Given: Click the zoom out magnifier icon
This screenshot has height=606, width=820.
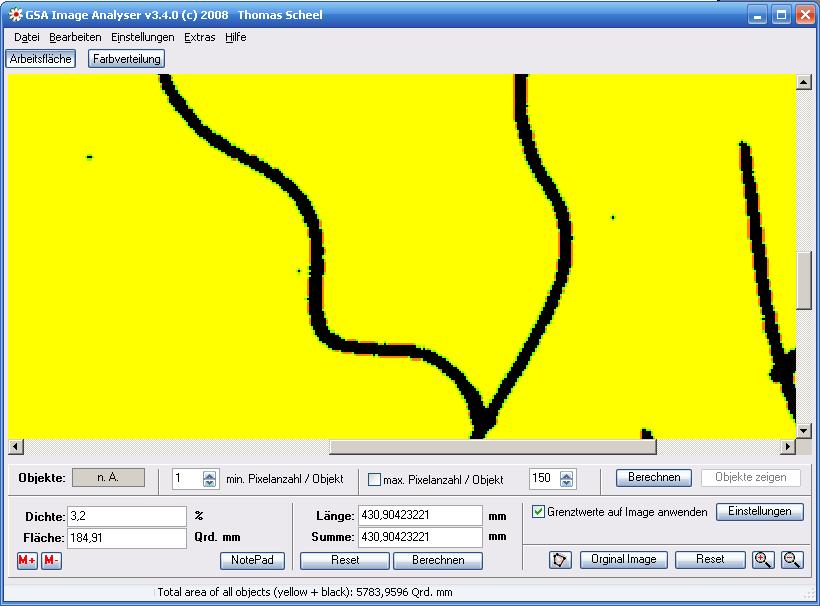Looking at the screenshot, I should tap(792, 560).
